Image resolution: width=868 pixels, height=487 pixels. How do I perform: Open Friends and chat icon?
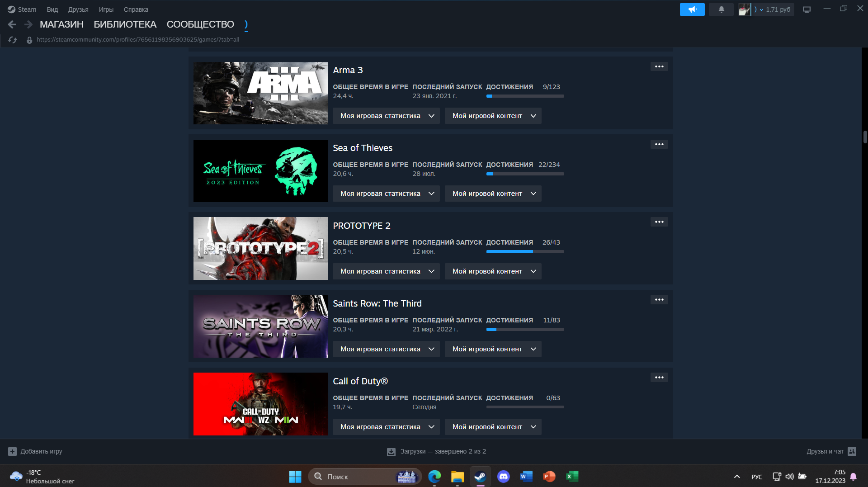852,451
